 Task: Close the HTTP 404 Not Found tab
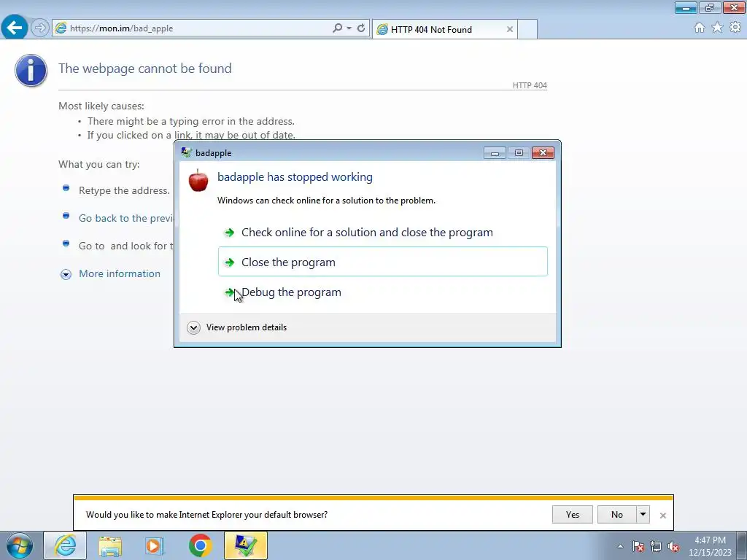point(510,29)
